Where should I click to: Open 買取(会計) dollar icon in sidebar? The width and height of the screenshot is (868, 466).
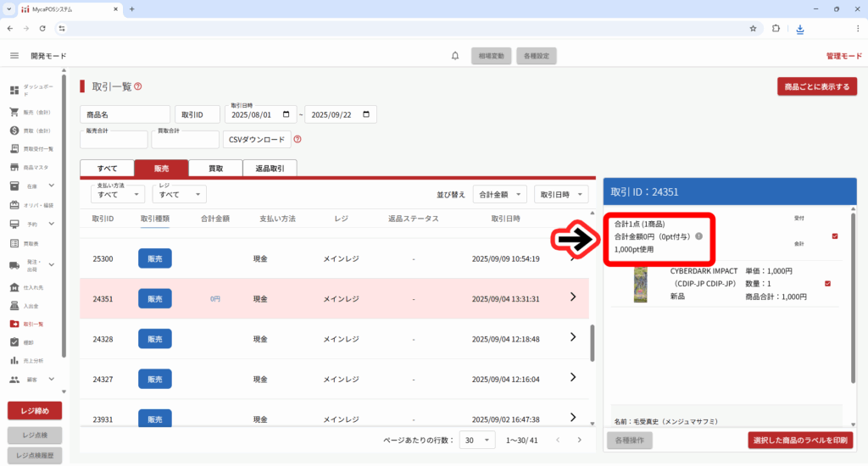point(14,130)
